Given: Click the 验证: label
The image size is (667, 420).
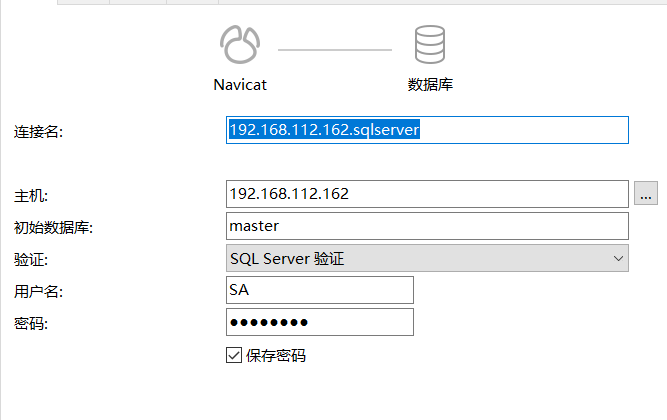Looking at the screenshot, I should pos(31,260).
